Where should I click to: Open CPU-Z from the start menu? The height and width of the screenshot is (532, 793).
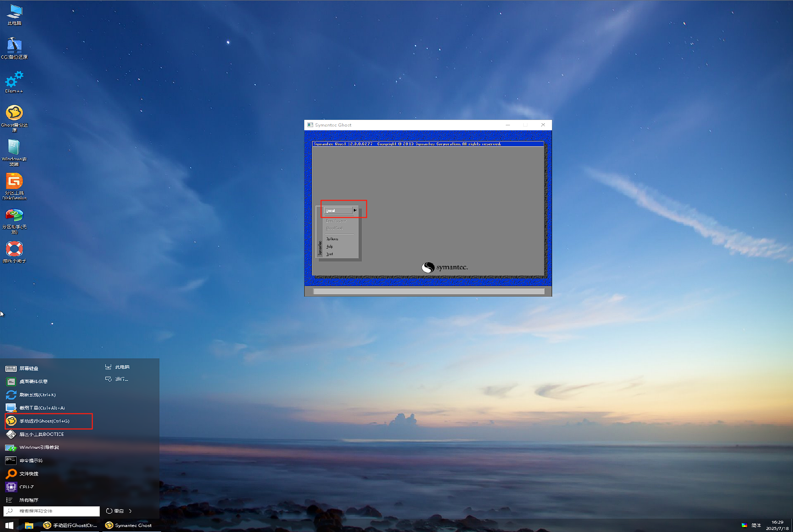pos(27,487)
